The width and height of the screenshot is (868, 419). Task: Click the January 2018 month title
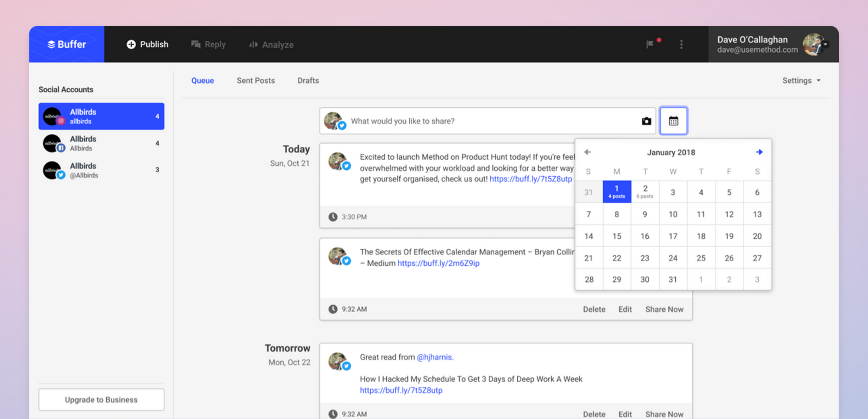pos(671,152)
